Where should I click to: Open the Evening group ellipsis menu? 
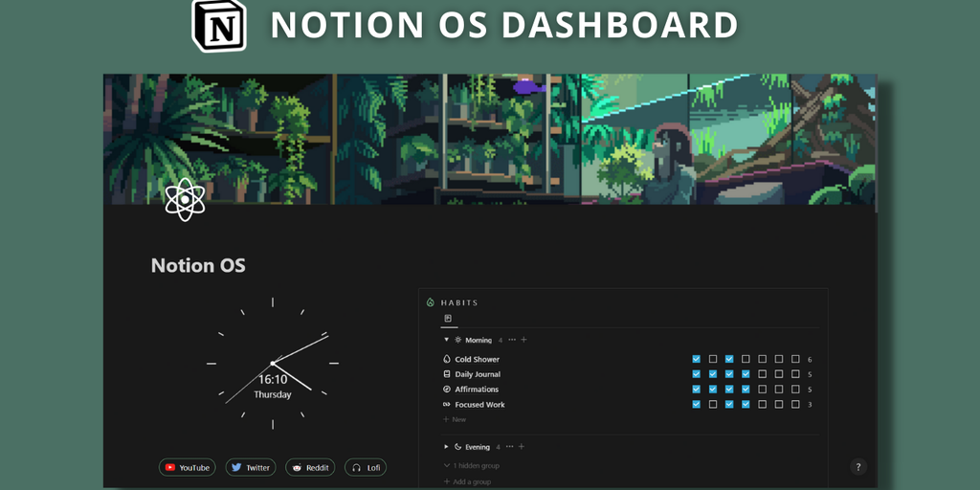click(509, 447)
